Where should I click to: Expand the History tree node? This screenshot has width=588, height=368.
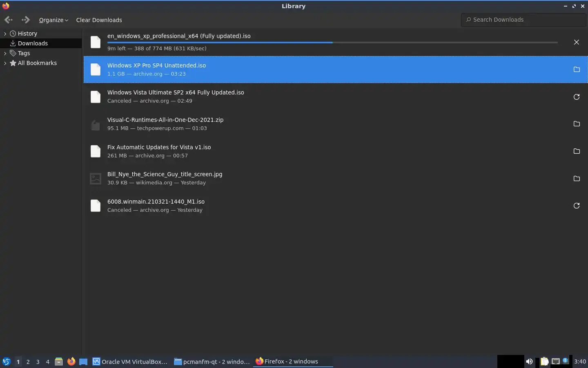coord(5,34)
